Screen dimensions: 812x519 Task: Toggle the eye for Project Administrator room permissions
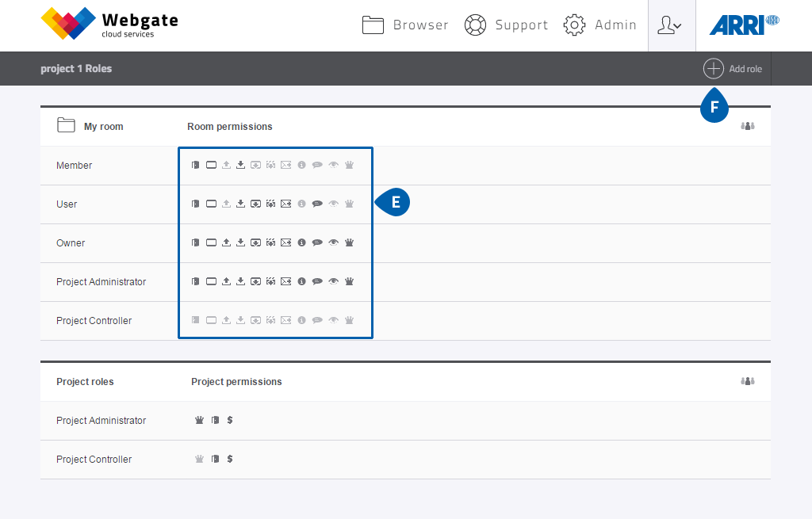(334, 281)
